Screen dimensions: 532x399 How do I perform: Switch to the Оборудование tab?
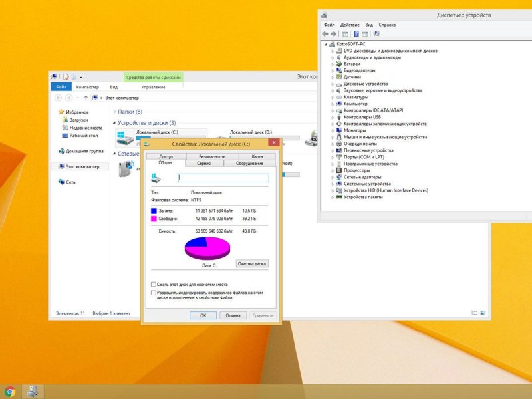click(x=249, y=164)
